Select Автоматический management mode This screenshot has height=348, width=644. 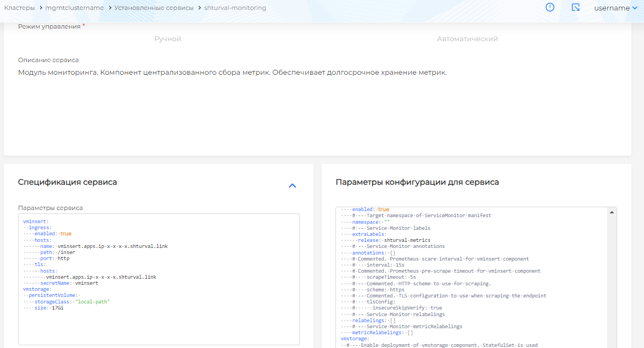coord(467,39)
